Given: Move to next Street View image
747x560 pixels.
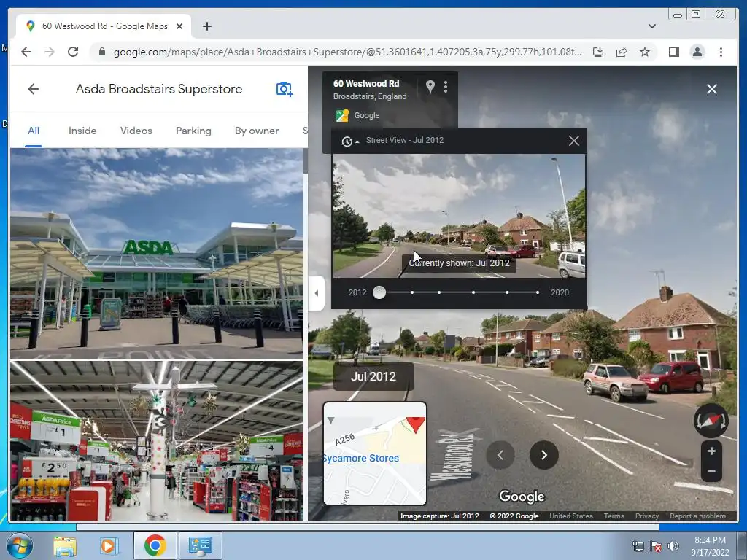Looking at the screenshot, I should (x=543, y=455).
